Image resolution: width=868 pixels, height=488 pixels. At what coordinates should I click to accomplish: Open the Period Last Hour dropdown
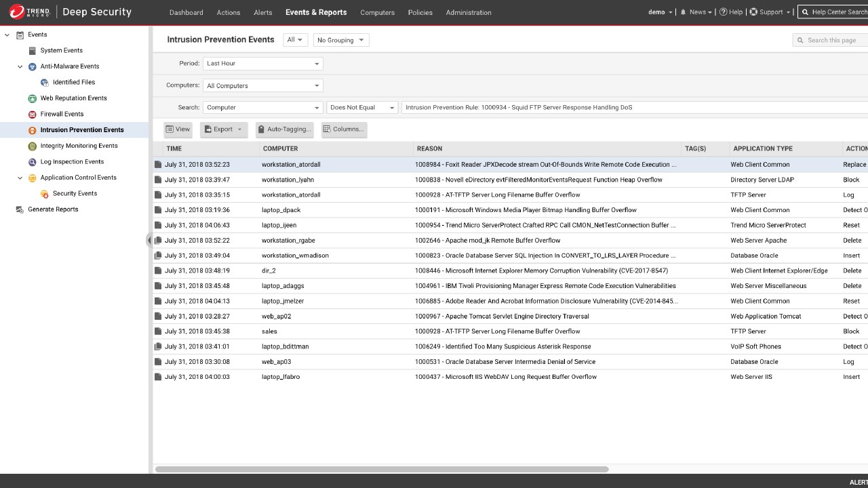coord(263,64)
